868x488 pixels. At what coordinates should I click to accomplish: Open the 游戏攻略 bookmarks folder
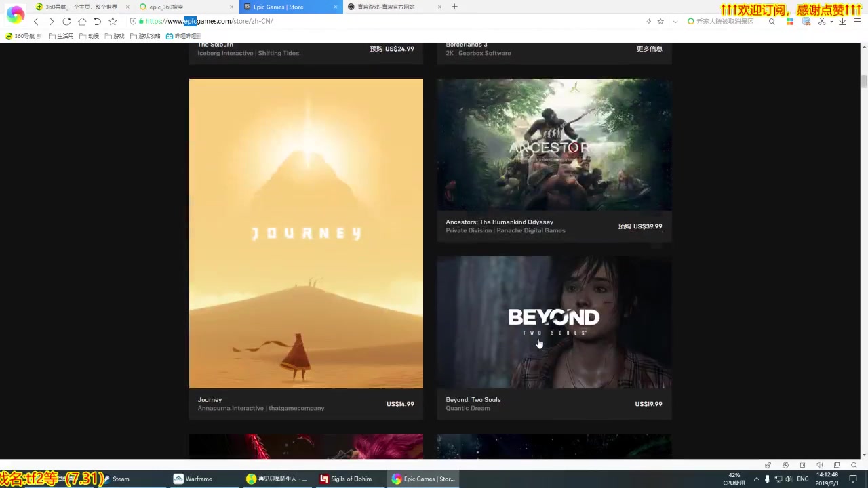click(145, 36)
